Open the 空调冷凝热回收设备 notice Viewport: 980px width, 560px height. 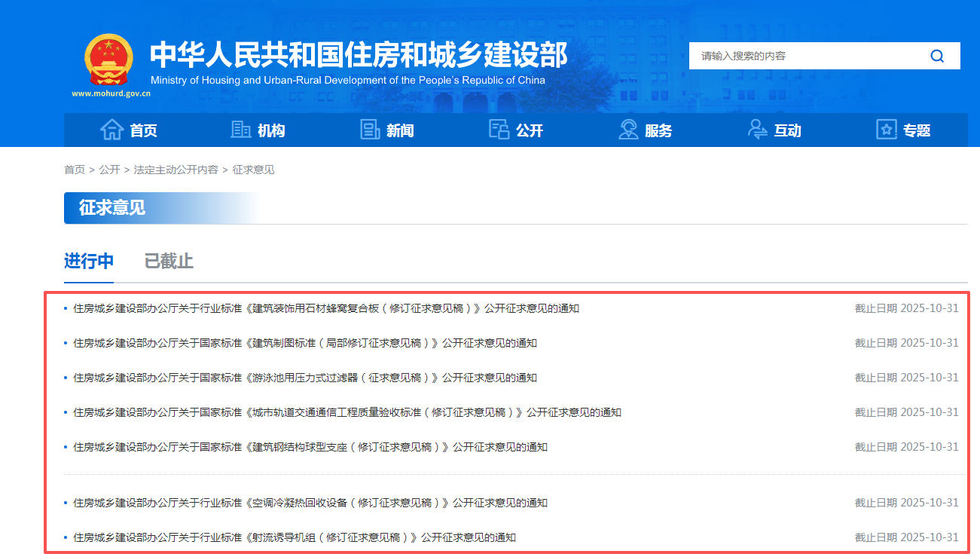[310, 503]
